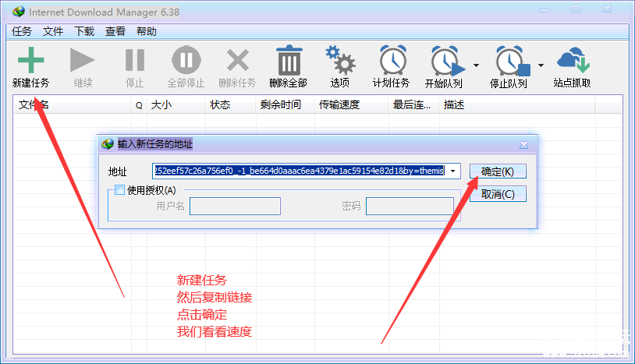Open the 下载 menu
This screenshot has width=635, height=364.
[x=83, y=31]
